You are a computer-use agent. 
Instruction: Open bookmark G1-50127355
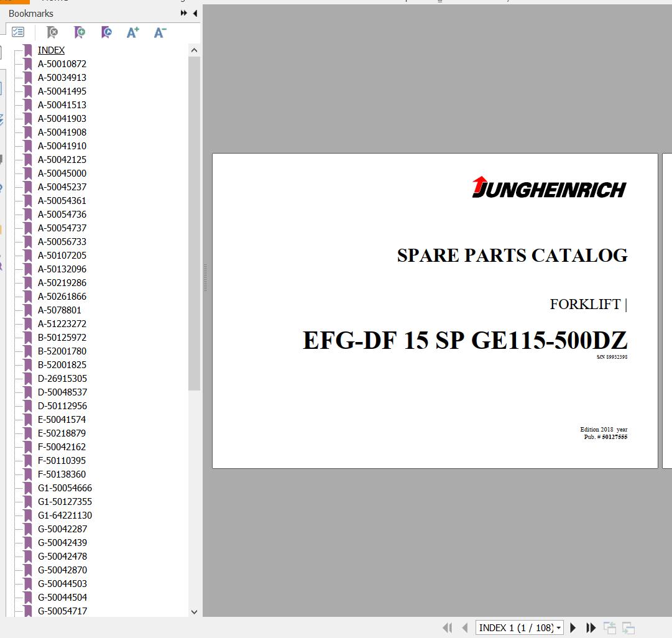pyautogui.click(x=65, y=502)
